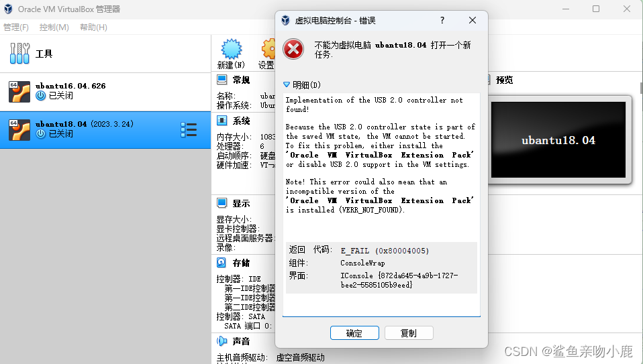Image resolution: width=643 pixels, height=364 pixels.
Task: Select the ubantu16.04.626 VM name text
Action: [70, 86]
